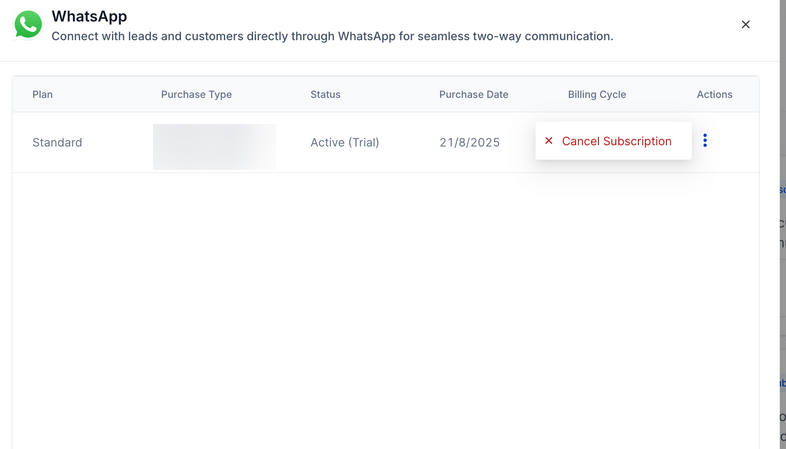Click the Billing Cycle column header

click(596, 95)
